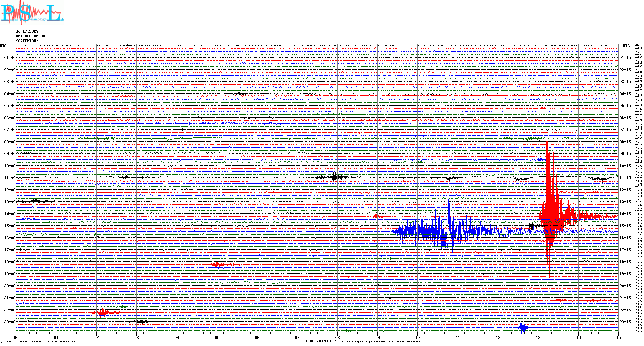Click minute tick label 00 on bottom axis
644x346 pixels.
(x=16, y=337)
